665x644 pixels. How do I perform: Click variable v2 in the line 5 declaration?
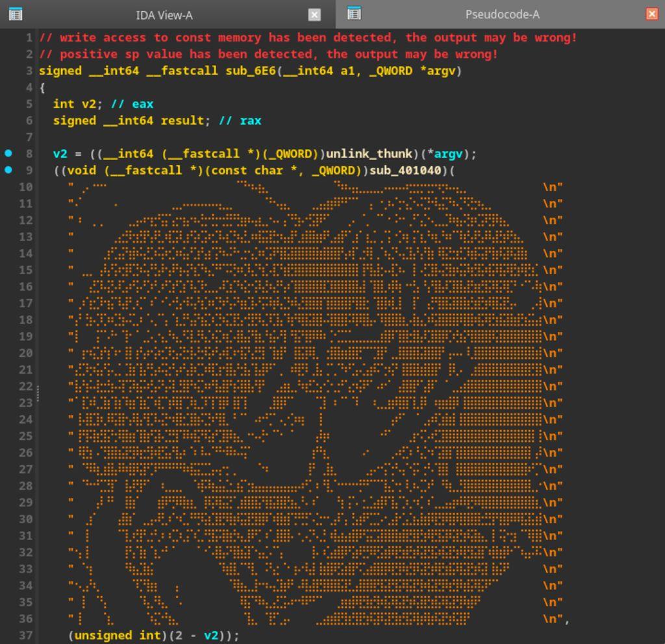88,104
